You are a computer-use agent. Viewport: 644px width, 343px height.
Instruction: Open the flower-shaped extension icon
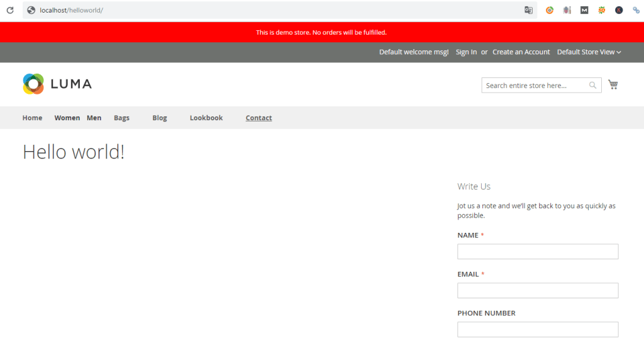pos(602,10)
